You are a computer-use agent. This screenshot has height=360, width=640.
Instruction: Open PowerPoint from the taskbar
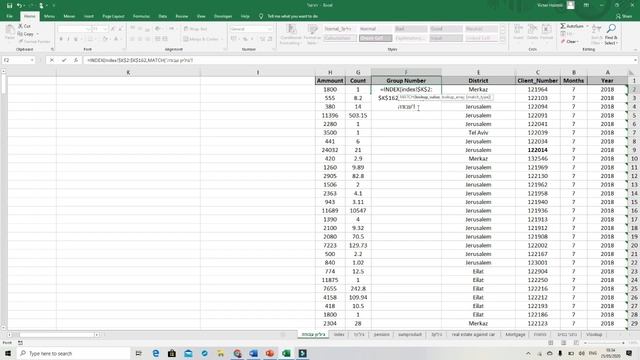coord(270,353)
